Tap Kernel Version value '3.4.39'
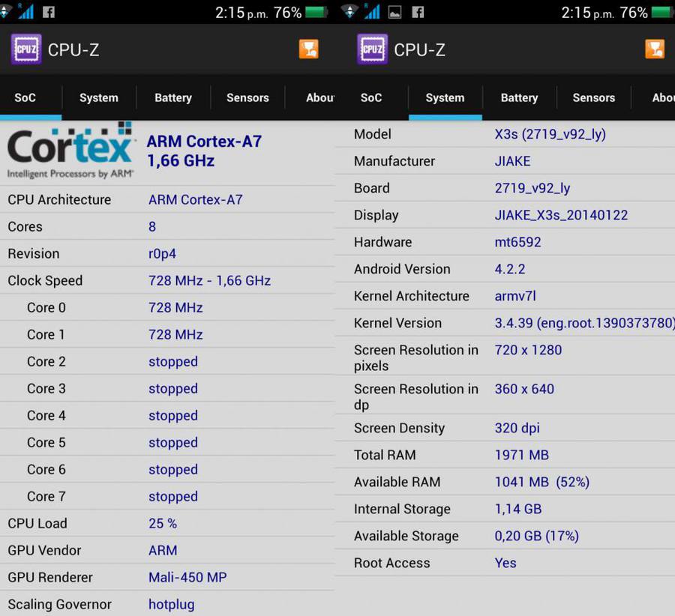Image resolution: width=675 pixels, height=616 pixels. [x=514, y=323]
